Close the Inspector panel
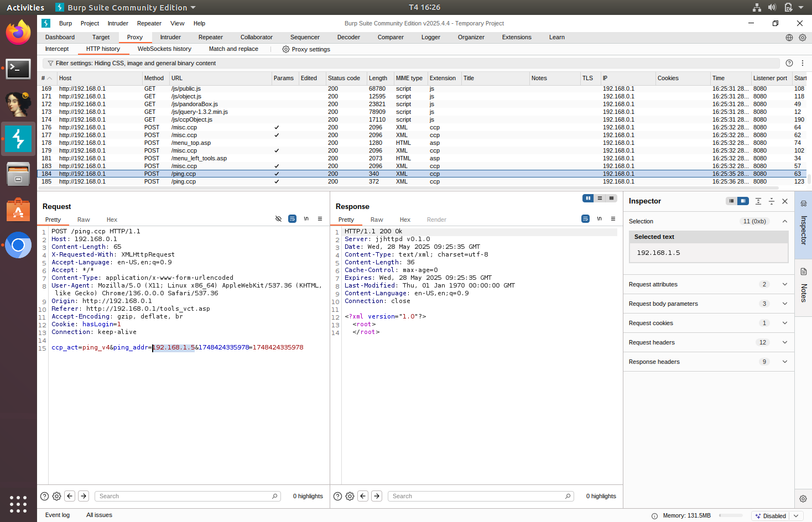 click(785, 201)
